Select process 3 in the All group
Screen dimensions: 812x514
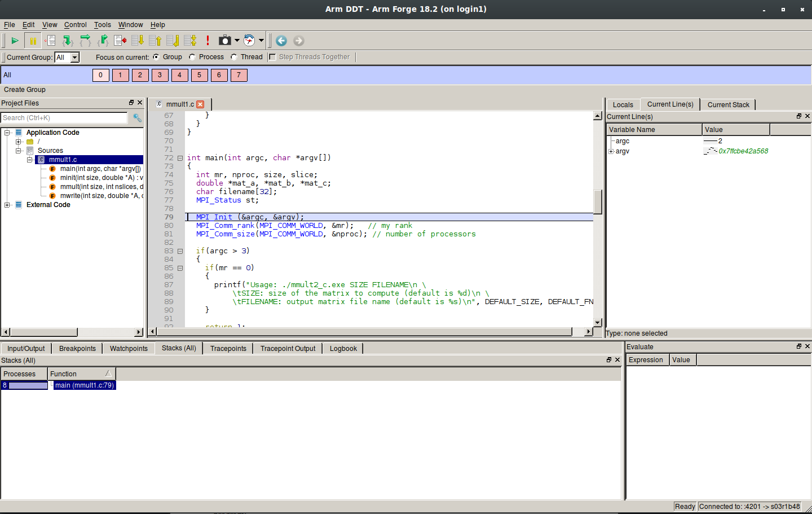160,75
